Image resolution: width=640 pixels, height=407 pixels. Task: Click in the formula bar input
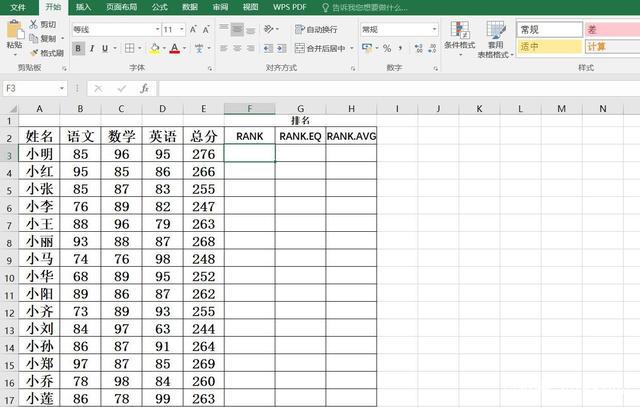(x=399, y=88)
